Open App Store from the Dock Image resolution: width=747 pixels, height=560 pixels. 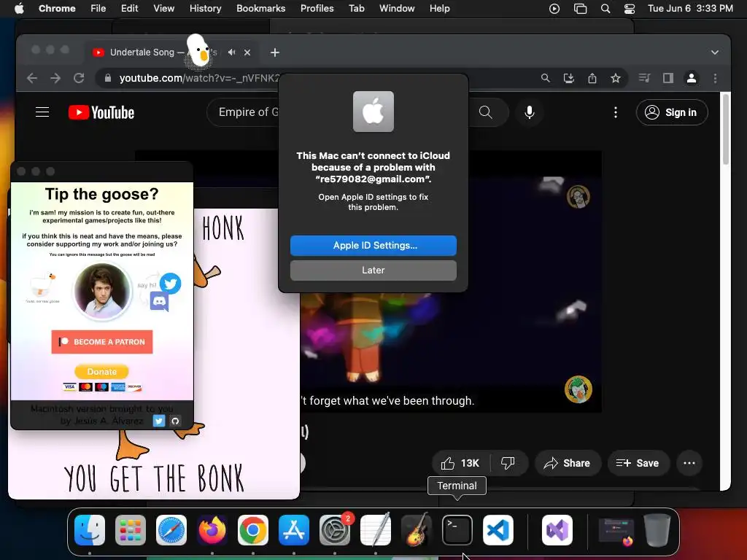294,530
